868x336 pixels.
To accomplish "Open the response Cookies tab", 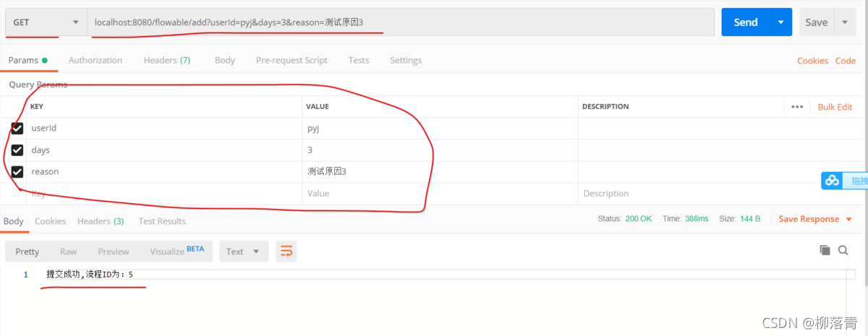I will coord(50,221).
